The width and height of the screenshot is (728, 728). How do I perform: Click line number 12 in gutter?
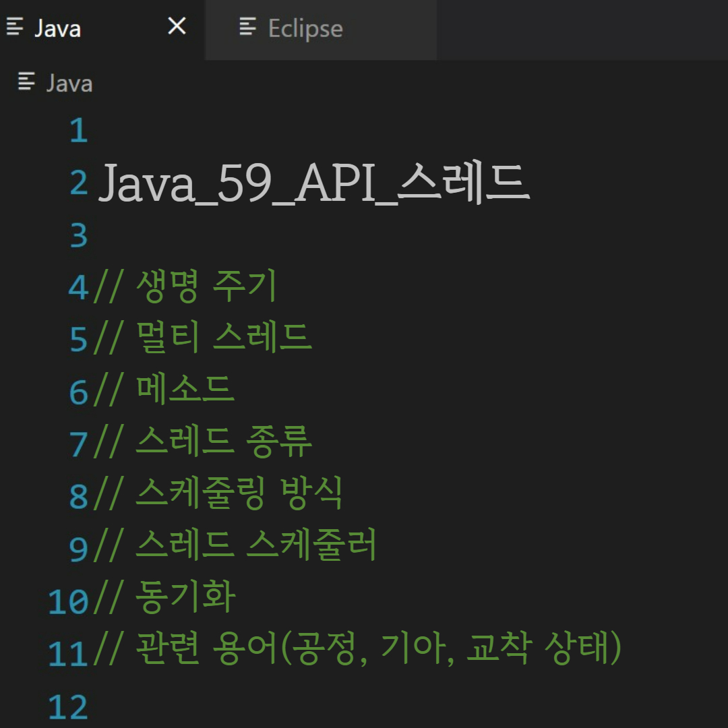point(68,707)
